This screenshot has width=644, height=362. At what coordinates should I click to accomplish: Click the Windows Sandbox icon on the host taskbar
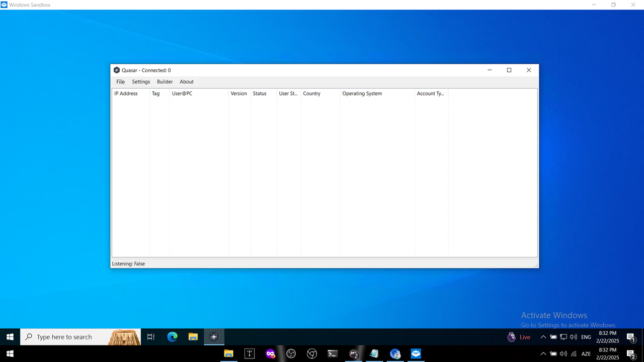tap(416, 354)
